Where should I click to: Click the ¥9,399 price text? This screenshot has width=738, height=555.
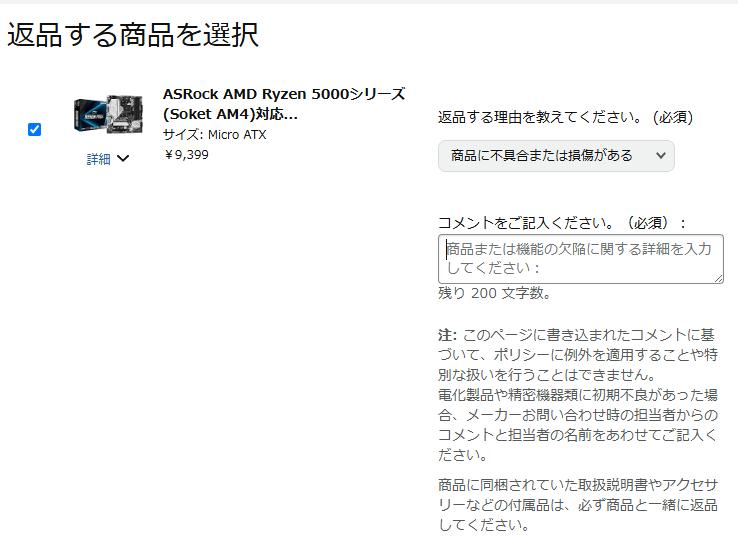coord(186,154)
